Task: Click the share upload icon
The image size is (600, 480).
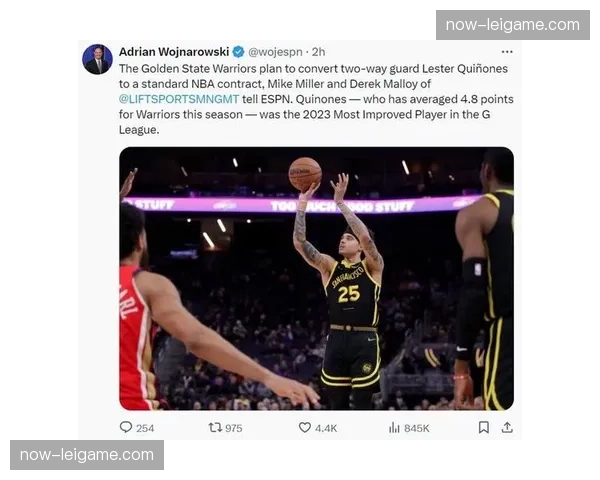Action: click(507, 427)
